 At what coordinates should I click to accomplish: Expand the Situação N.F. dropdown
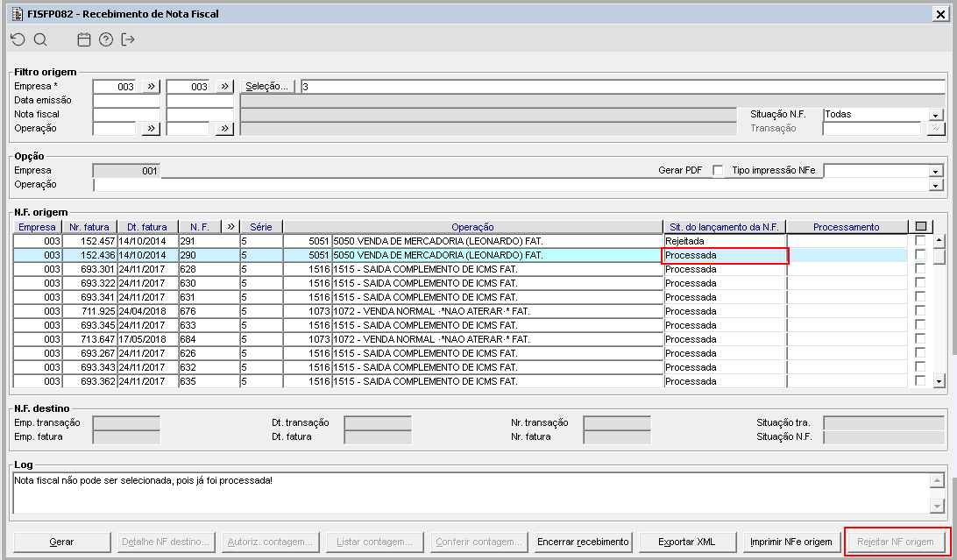pyautogui.click(x=936, y=115)
